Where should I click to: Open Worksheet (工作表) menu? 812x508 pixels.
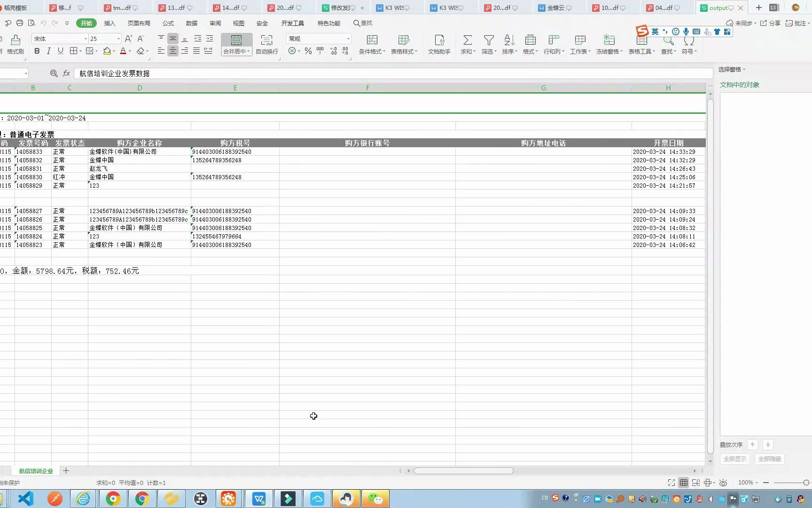[x=580, y=45]
